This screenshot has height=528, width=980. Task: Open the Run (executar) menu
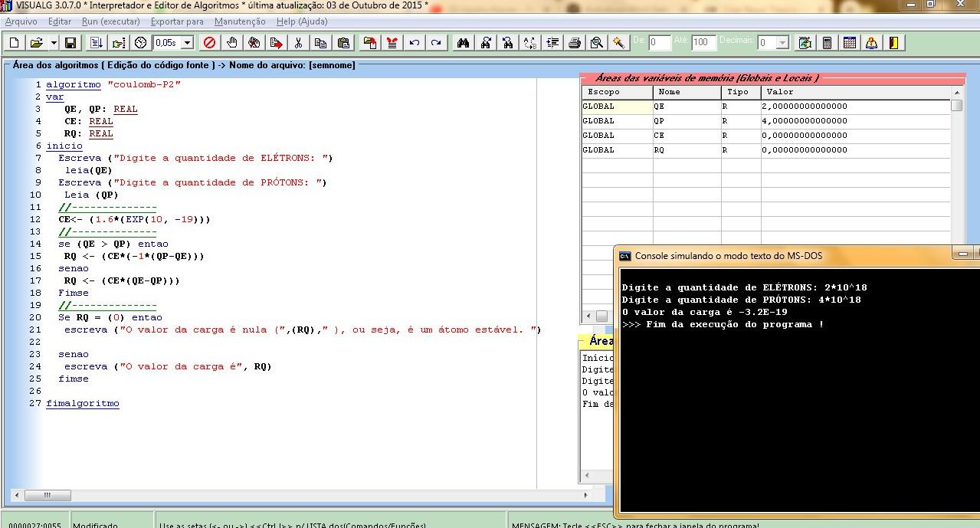coord(111,21)
